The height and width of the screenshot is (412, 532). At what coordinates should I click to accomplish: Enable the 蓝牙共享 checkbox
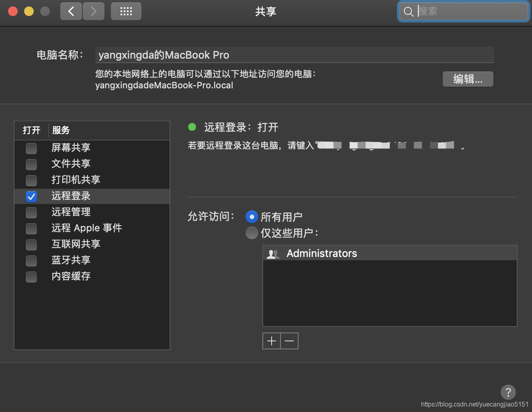click(31, 261)
